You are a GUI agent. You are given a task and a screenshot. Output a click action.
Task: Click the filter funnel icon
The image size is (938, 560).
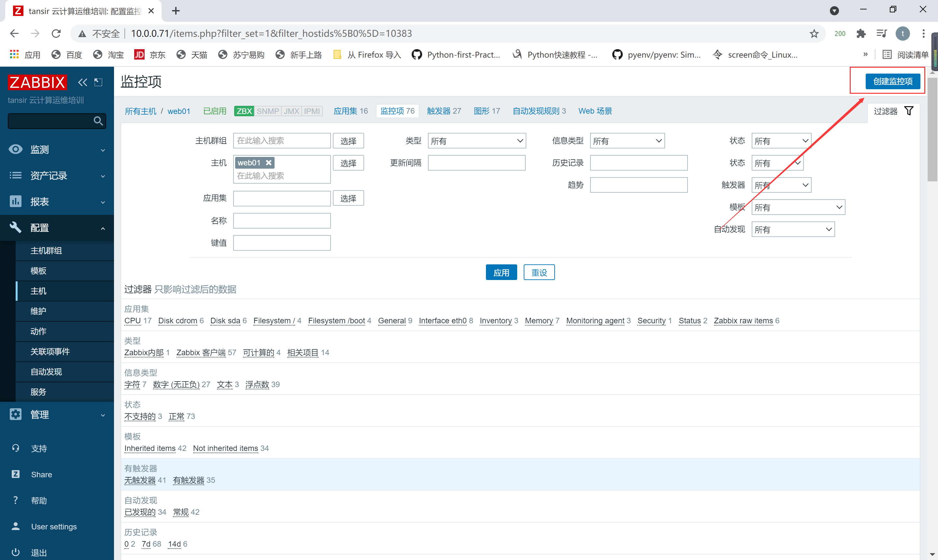coord(909,111)
